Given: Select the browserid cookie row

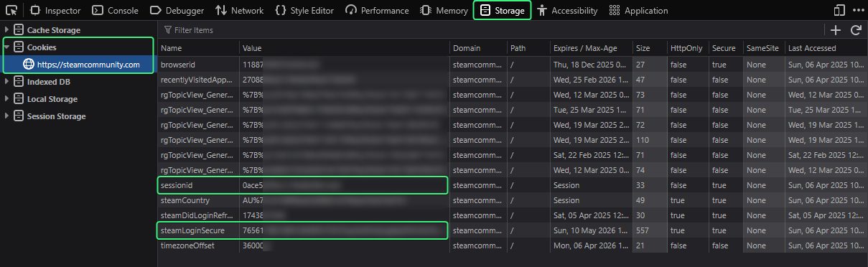Looking at the screenshot, I should [513, 64].
